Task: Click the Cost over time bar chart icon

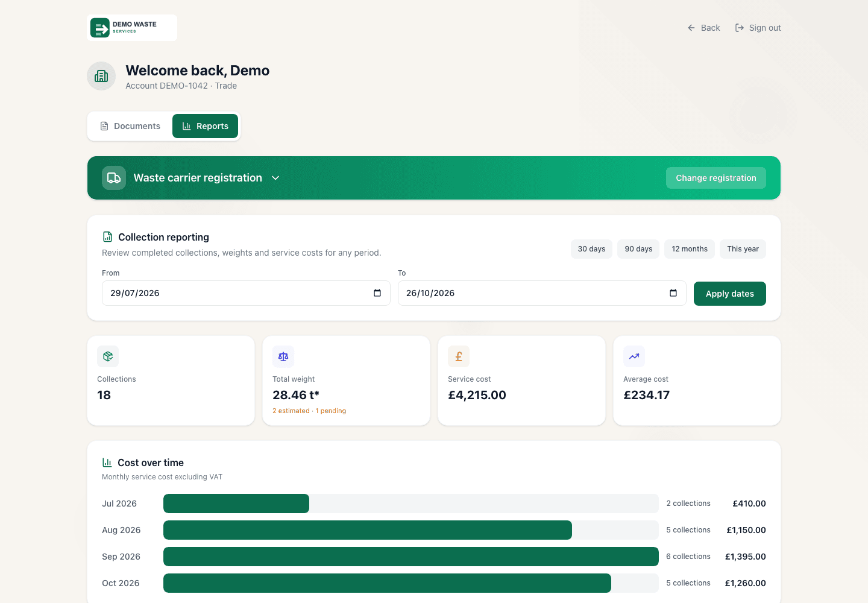Action: 107,463
